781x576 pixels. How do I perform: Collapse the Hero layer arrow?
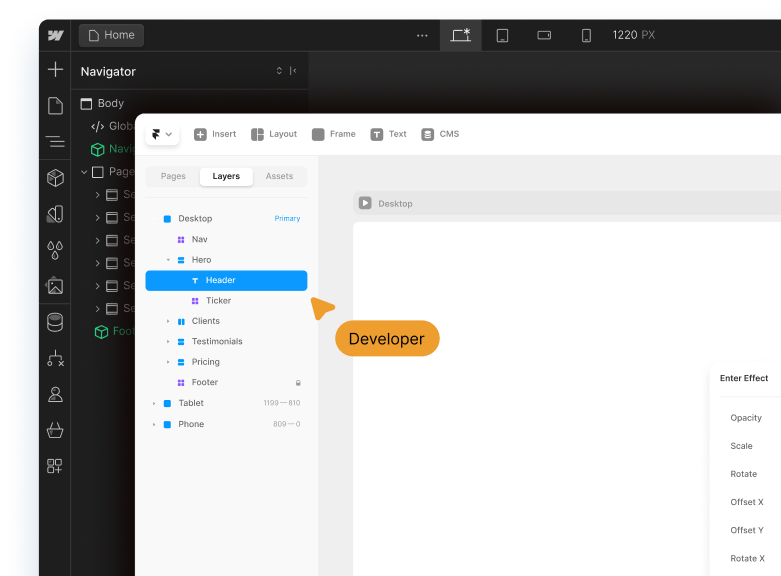pos(168,260)
